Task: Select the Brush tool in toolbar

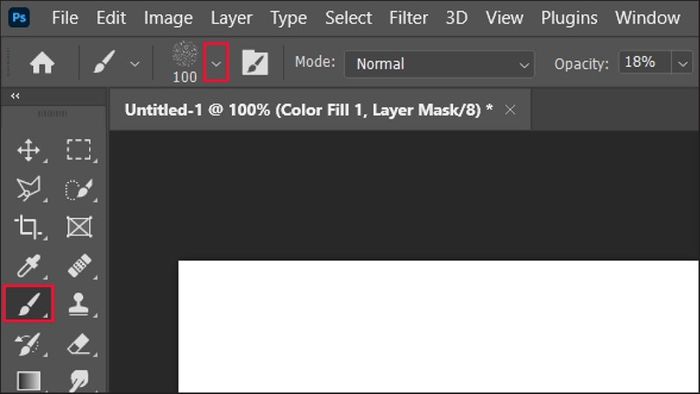Action: click(29, 304)
